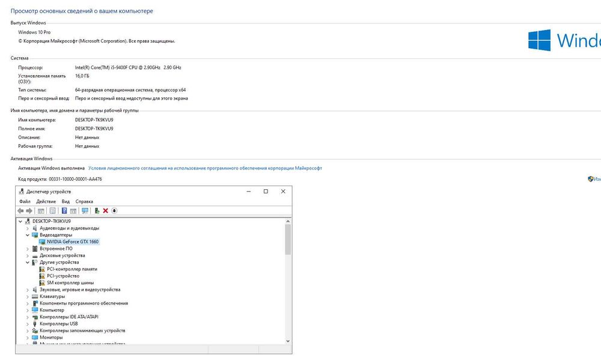Viewport: 601px width, 364px height.
Task: Collapse the DESKTOP-TK9KVU9 root node
Action: [x=20, y=221]
